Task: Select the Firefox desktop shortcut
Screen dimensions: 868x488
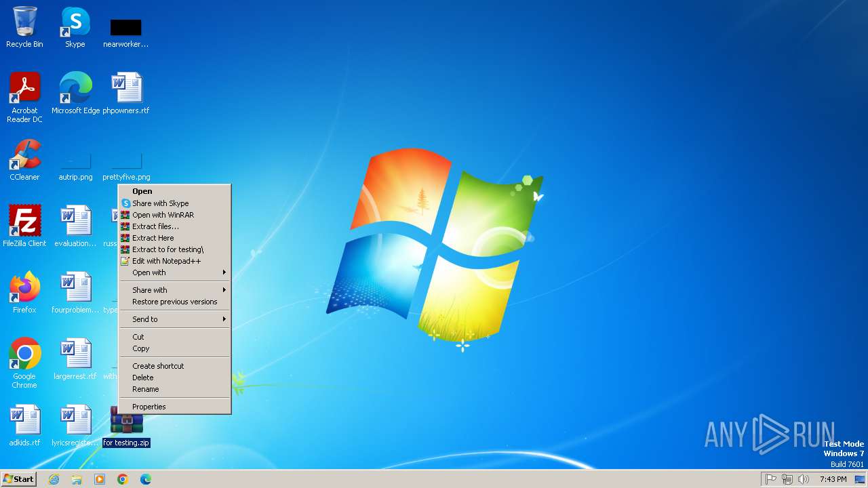Action: tap(24, 292)
